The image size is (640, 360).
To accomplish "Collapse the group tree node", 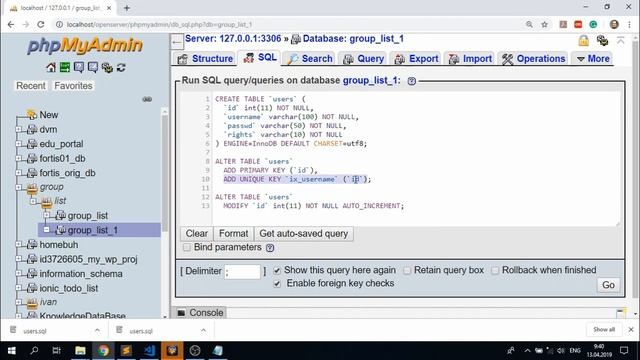I will [18, 187].
